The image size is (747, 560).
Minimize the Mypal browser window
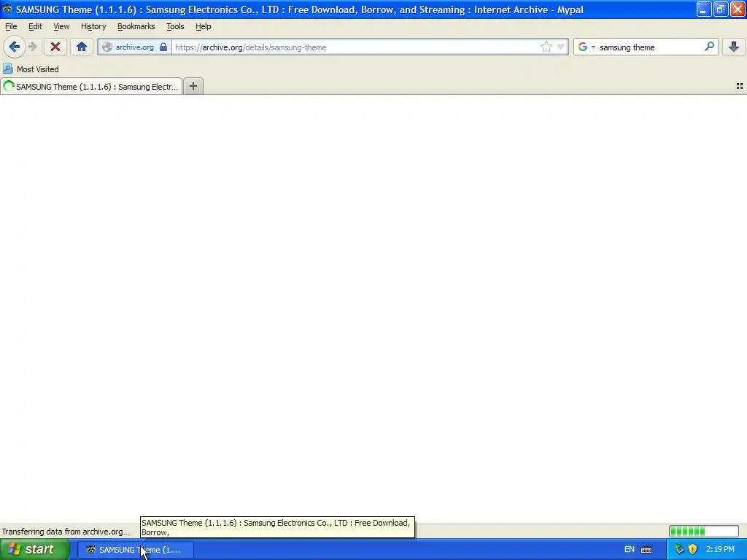tap(704, 9)
